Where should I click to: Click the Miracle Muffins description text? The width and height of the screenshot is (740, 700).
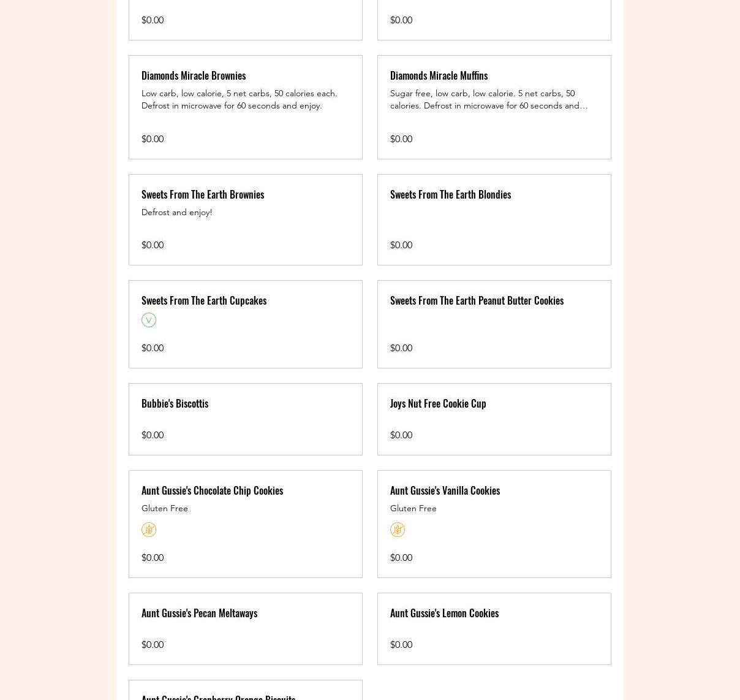(488, 99)
